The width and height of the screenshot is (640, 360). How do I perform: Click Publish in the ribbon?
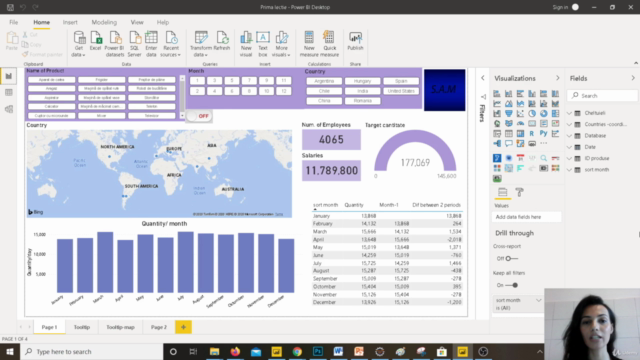pos(355,42)
